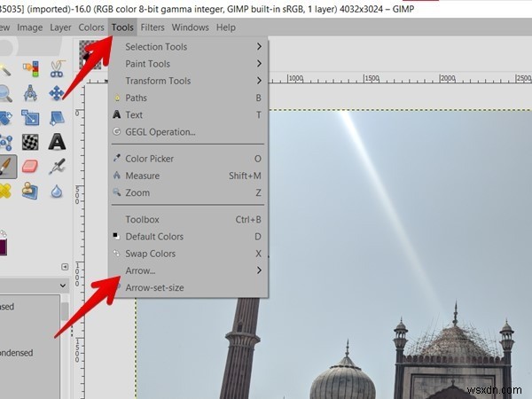Click the foreground color swatch
Screen dimensions: 532x399
click(x=3, y=247)
